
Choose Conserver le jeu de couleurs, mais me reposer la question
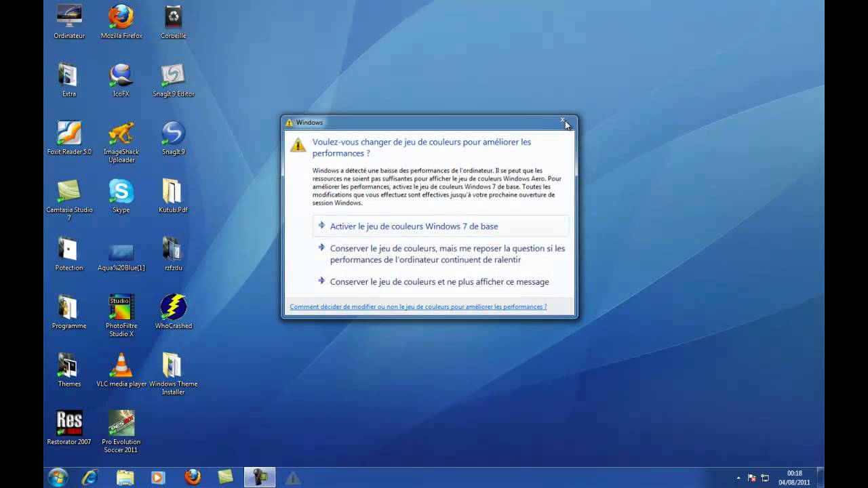pyautogui.click(x=441, y=254)
